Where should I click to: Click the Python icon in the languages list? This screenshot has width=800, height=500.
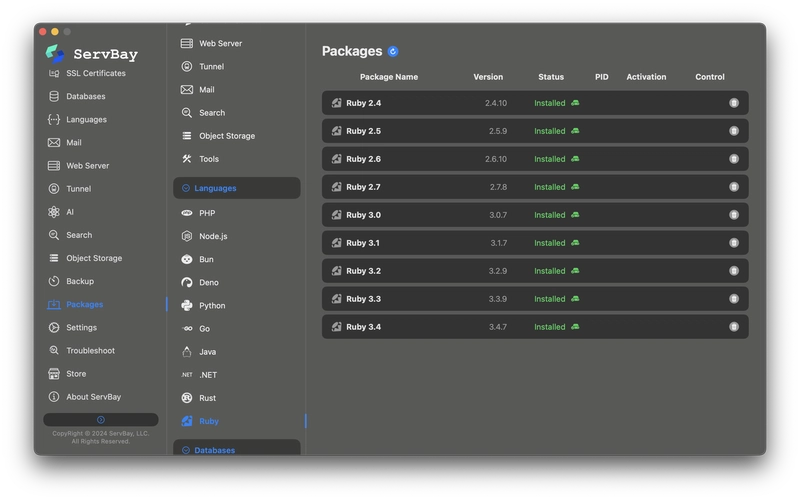(x=187, y=305)
